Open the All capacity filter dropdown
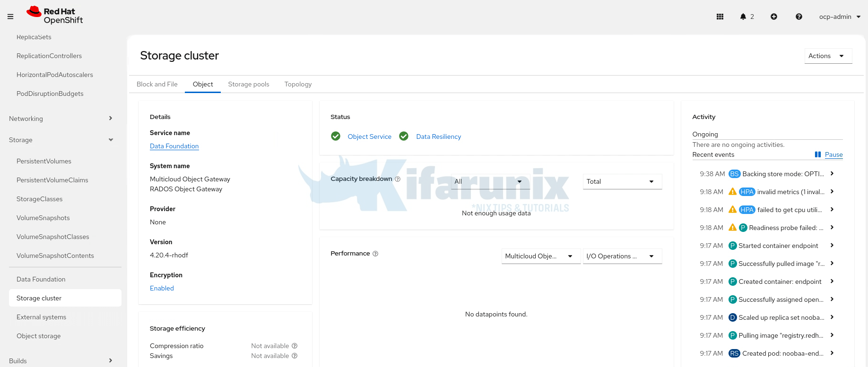 tap(490, 181)
